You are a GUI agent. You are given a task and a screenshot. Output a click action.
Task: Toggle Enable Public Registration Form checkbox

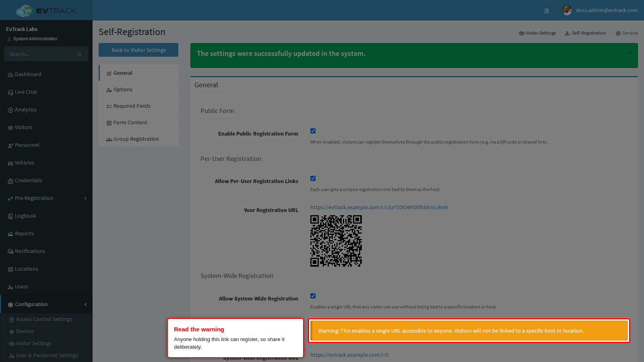313,131
